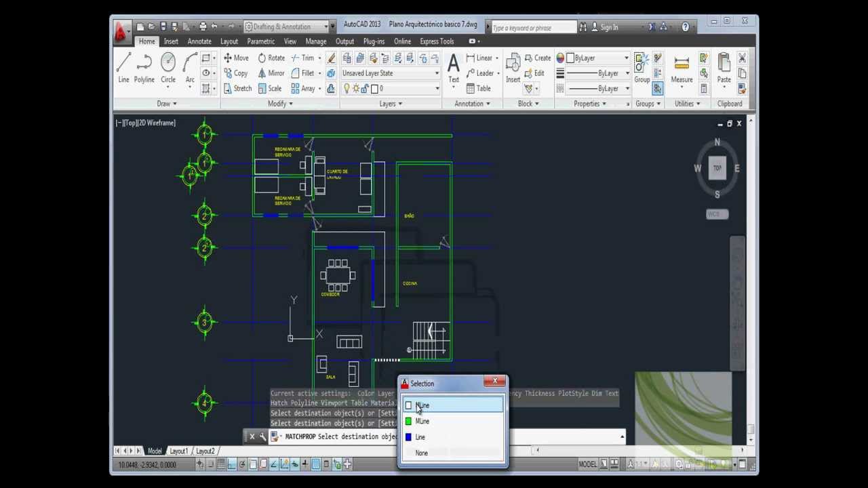
Task: Click the Linear dimension tool
Action: pyautogui.click(x=479, y=58)
